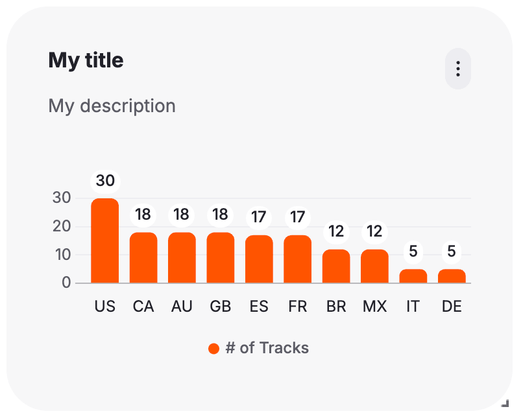Select the BR bar

(x=336, y=266)
